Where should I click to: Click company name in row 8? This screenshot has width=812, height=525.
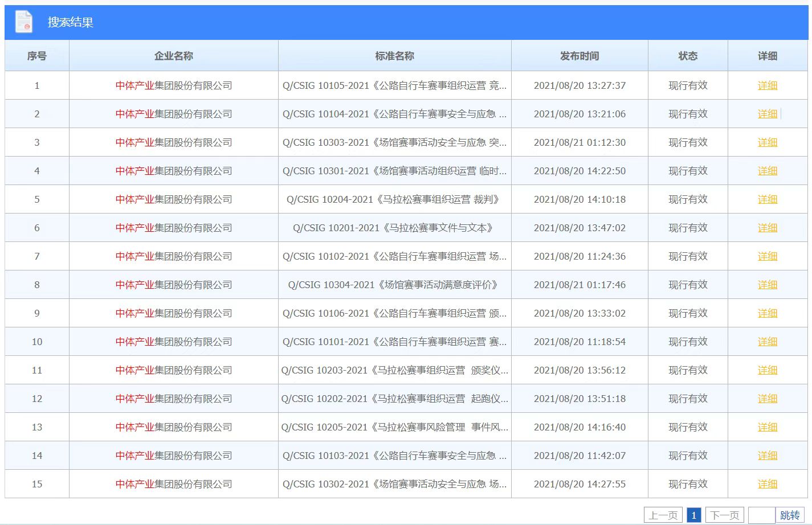point(174,285)
